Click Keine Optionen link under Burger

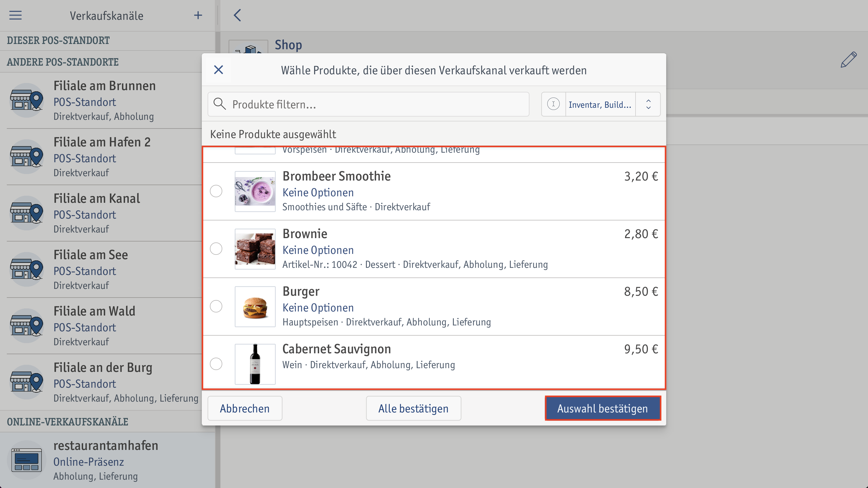point(318,308)
